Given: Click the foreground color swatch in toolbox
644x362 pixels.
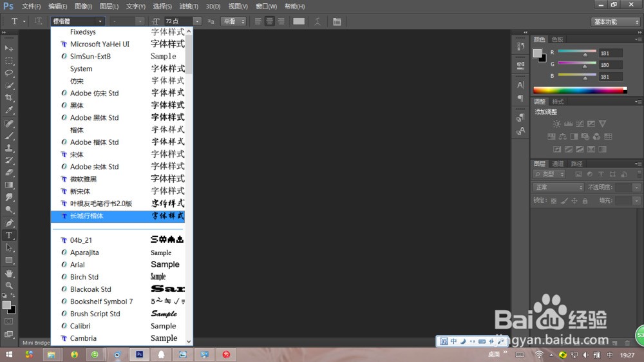Looking at the screenshot, I should [6, 305].
